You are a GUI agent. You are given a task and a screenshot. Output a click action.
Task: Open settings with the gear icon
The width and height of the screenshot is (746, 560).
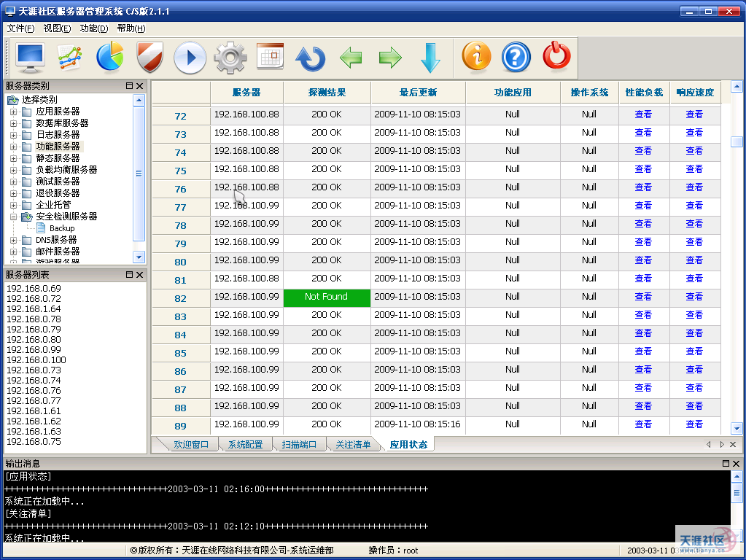tap(230, 58)
